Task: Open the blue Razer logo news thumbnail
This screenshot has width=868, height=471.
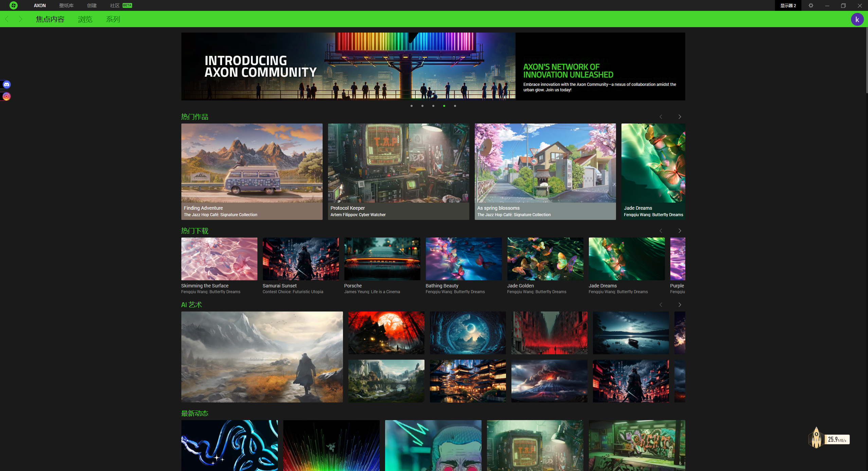Action: 230,446
